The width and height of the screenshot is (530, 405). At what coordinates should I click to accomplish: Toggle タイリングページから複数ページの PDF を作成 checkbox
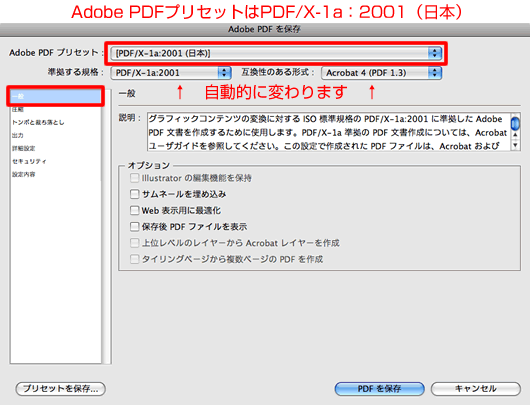(135, 259)
